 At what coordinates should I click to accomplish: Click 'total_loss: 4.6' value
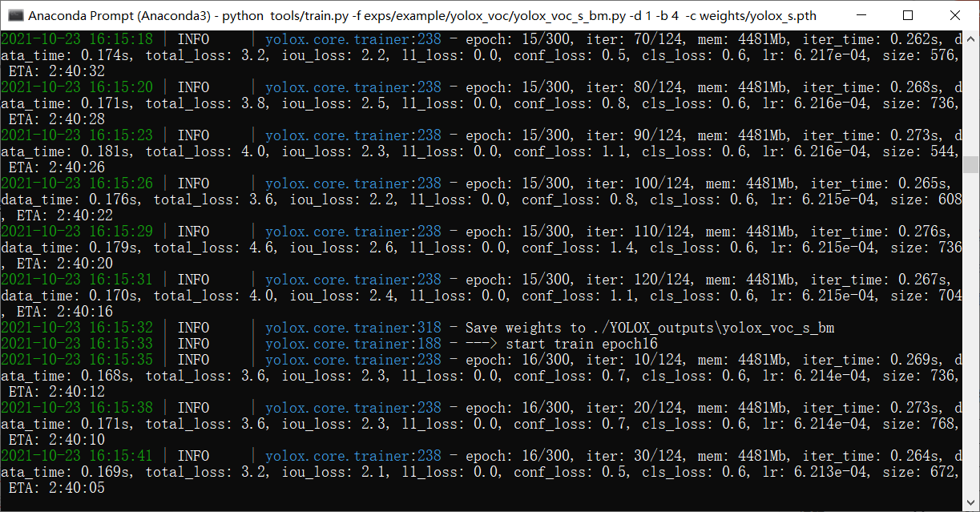pyautogui.click(x=213, y=248)
